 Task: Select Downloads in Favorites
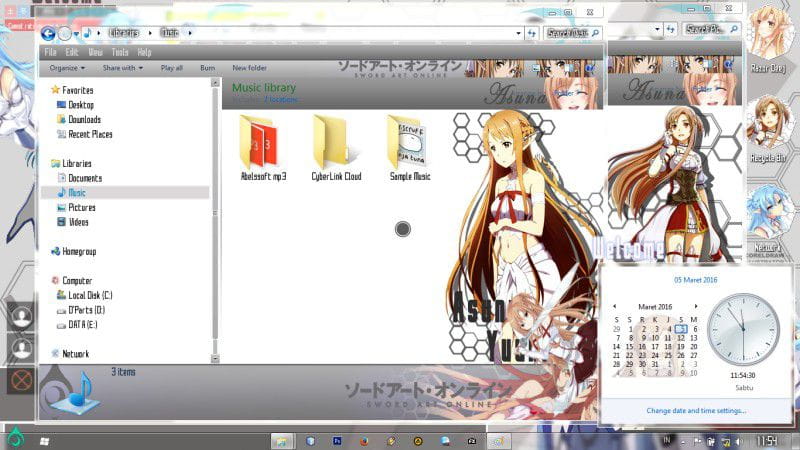click(x=83, y=119)
